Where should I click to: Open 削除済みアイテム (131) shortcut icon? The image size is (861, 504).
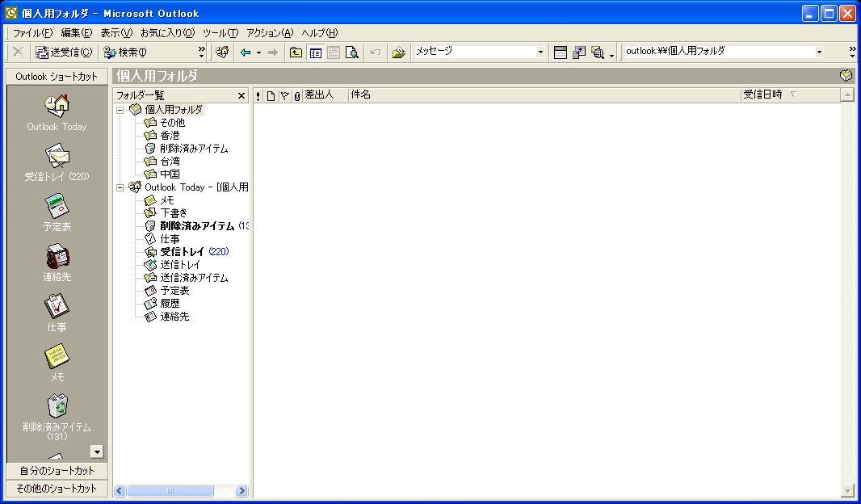[57, 405]
